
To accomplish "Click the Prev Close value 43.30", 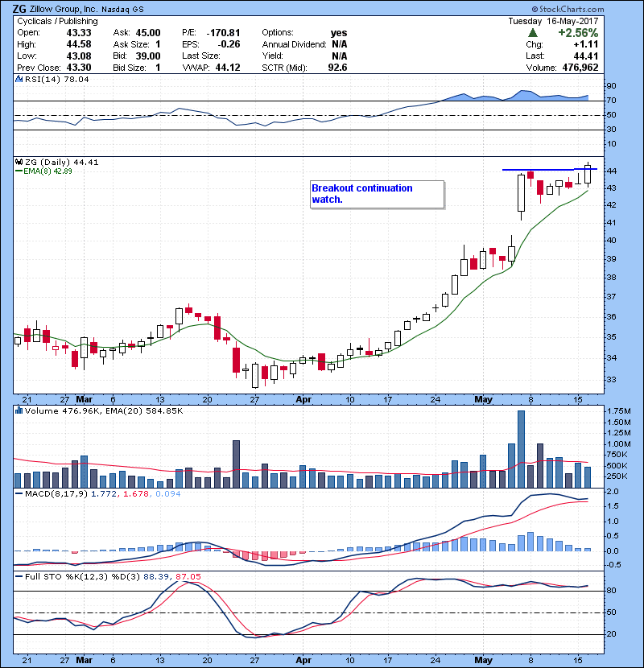I will pyautogui.click(x=79, y=68).
